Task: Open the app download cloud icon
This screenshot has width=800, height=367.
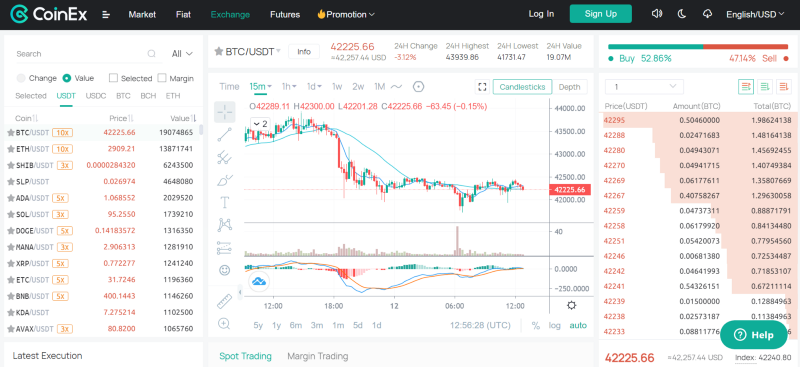Action: (x=707, y=14)
